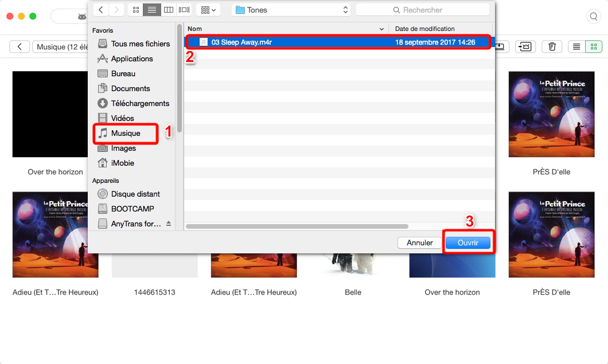608x364 pixels.
Task: Click the Nom column sort chevron
Action: click(382, 29)
